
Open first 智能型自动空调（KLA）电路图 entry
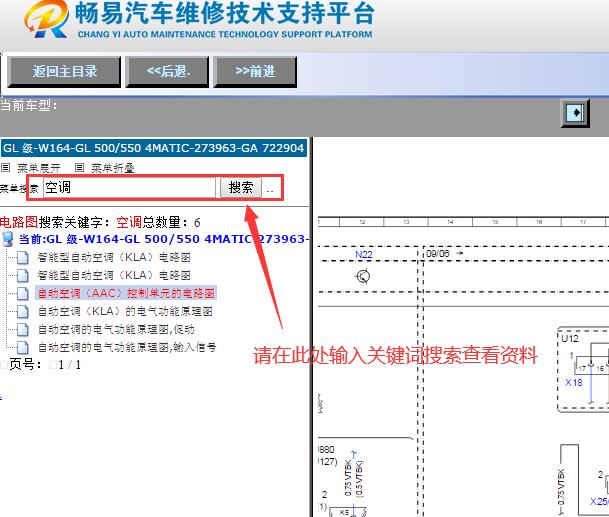pos(114,257)
